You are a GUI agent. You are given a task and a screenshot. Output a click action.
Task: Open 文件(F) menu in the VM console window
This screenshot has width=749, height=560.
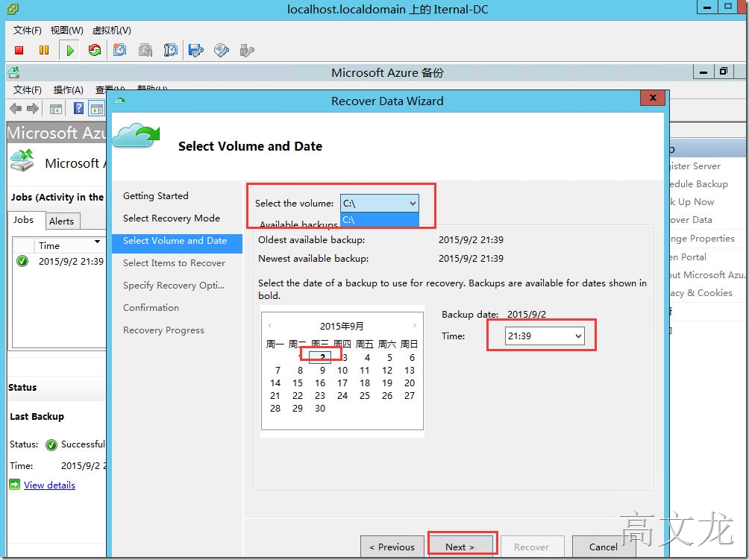(27, 30)
